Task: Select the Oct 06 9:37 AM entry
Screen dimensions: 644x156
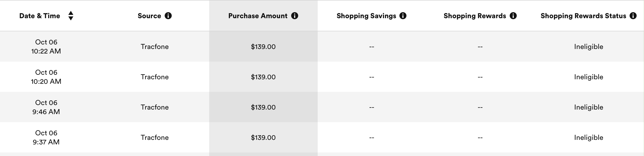Action: [46, 137]
